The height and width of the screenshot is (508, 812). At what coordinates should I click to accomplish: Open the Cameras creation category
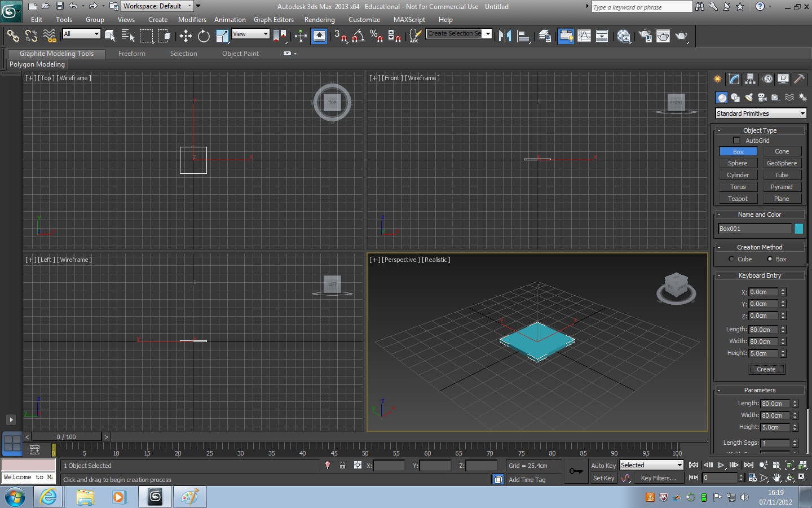click(762, 97)
